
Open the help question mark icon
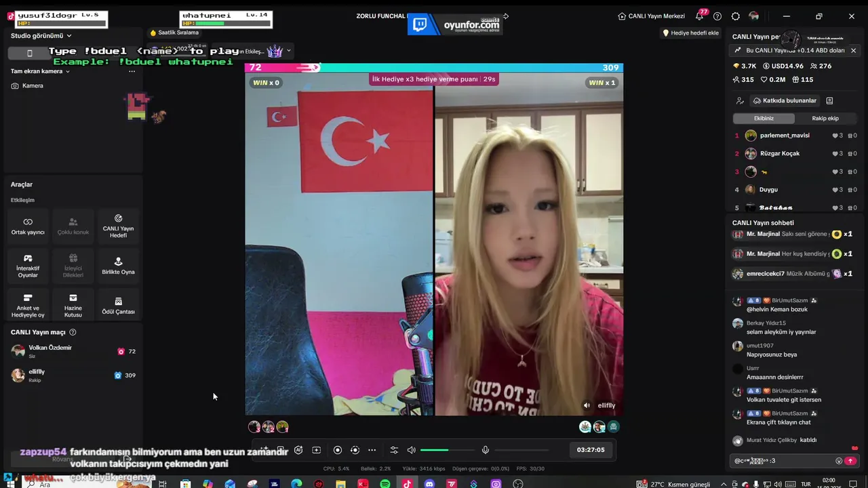717,16
